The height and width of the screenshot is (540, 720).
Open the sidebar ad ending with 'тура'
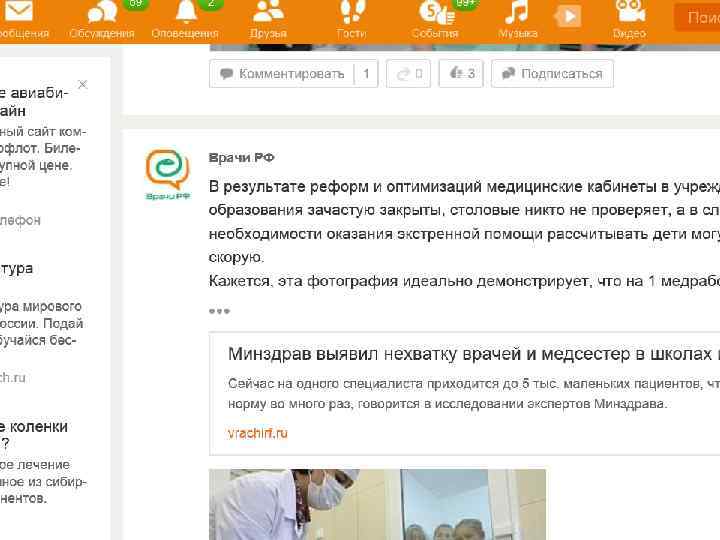(x=17, y=268)
